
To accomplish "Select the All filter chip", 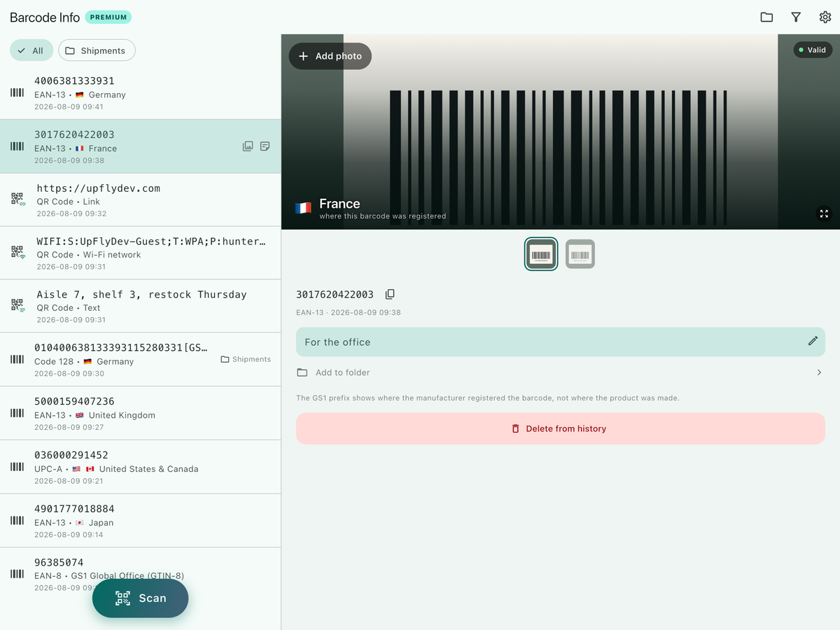I will coord(31,50).
